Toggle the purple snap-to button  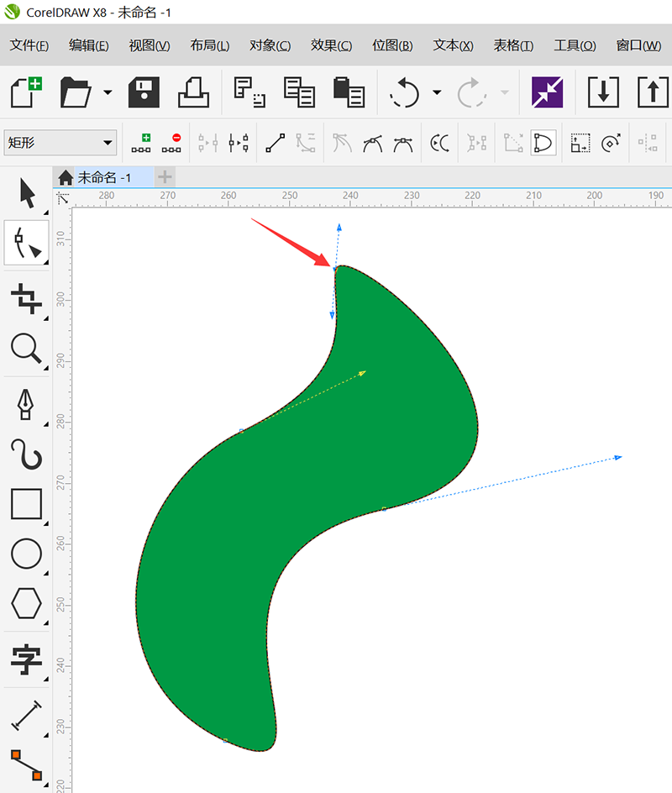[x=547, y=92]
